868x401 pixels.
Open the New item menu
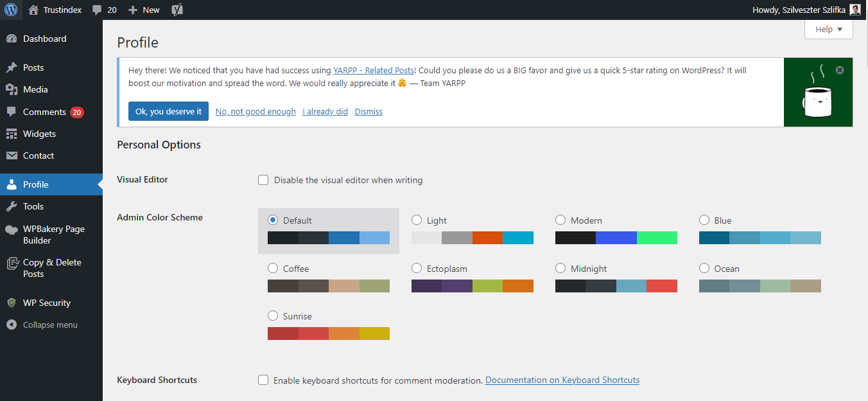pyautogui.click(x=143, y=10)
